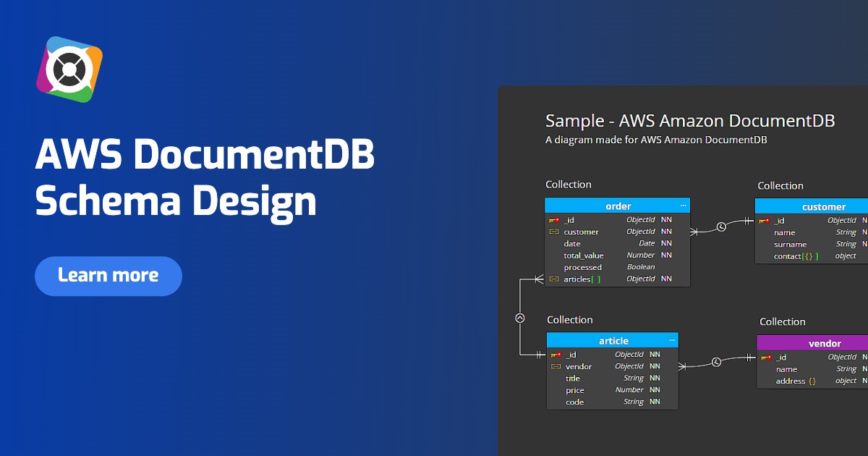Select the purple vendor collection header
Screen dimensions: 868x456
click(813, 343)
